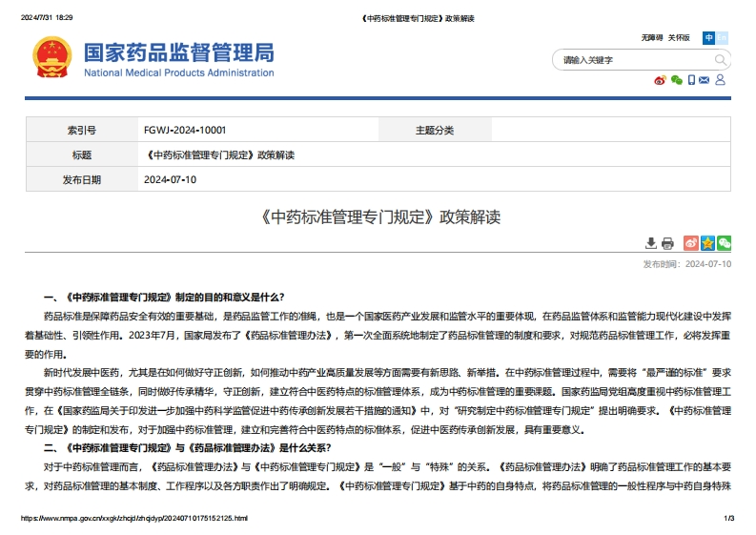Download the article with the download icon

click(651, 243)
